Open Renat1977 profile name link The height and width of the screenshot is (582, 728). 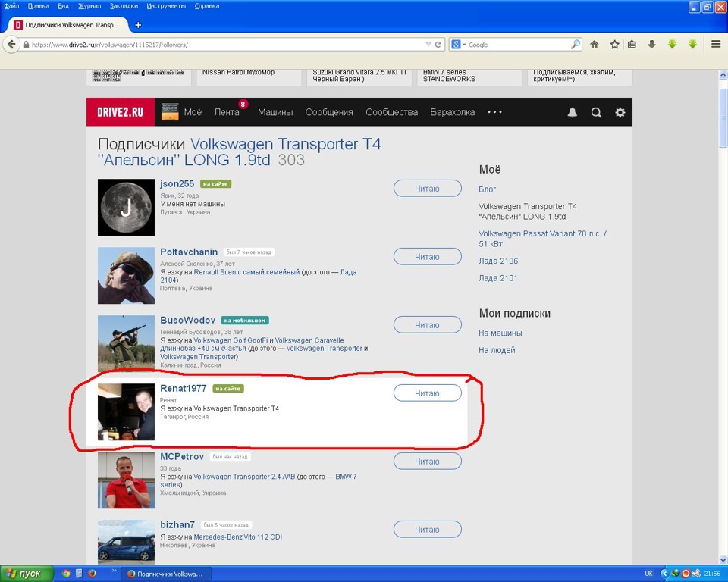point(184,389)
